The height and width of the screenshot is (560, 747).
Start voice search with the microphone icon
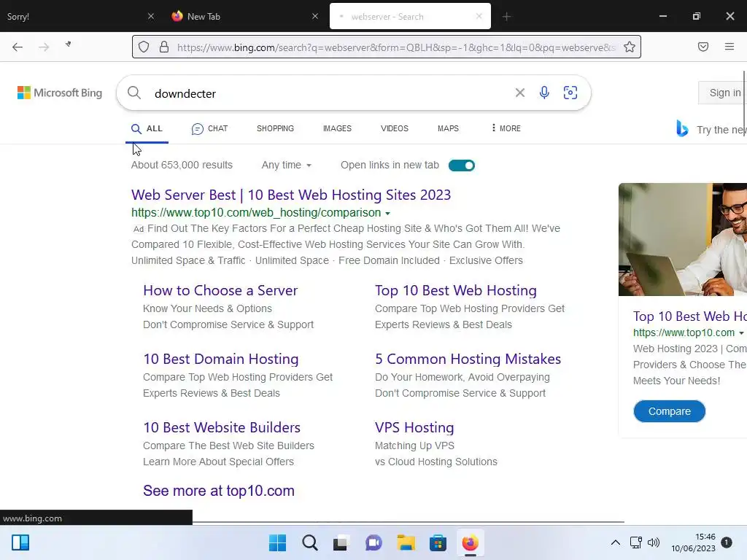pos(544,93)
